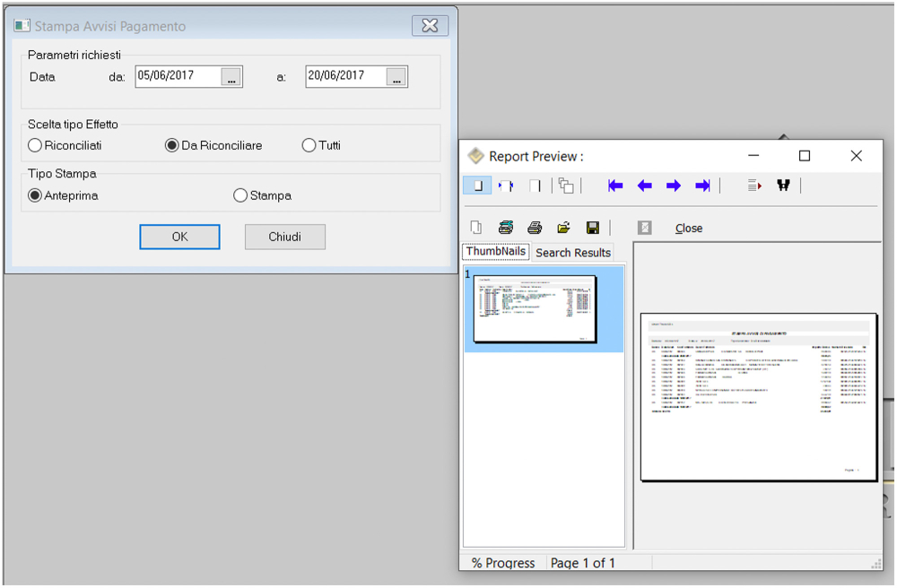The height and width of the screenshot is (588, 897).
Task: Open report file with folder icon
Action: pyautogui.click(x=563, y=228)
